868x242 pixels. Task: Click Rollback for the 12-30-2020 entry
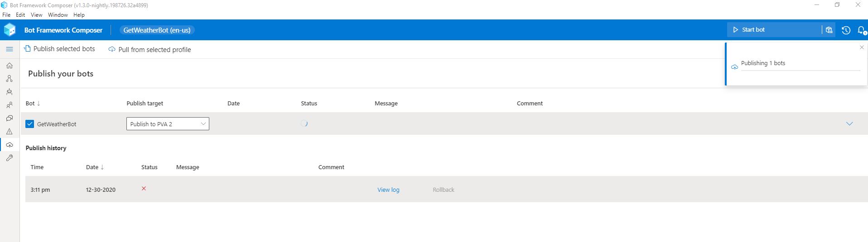tap(444, 190)
